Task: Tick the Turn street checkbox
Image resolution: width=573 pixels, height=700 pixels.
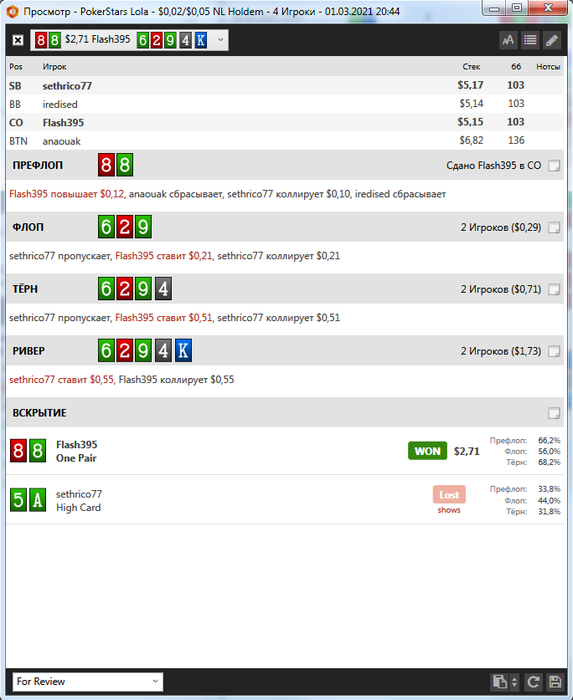Action: click(554, 289)
